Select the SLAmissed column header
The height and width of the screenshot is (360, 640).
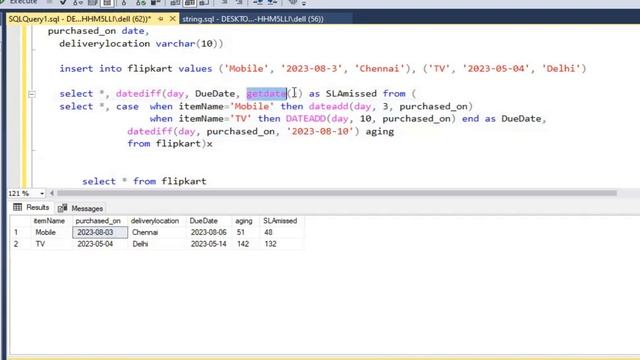(x=280, y=221)
